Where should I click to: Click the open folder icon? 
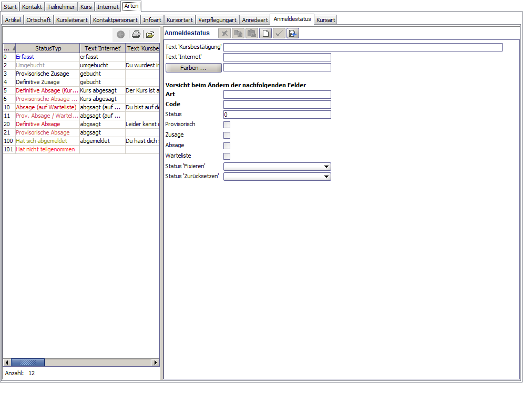point(150,34)
